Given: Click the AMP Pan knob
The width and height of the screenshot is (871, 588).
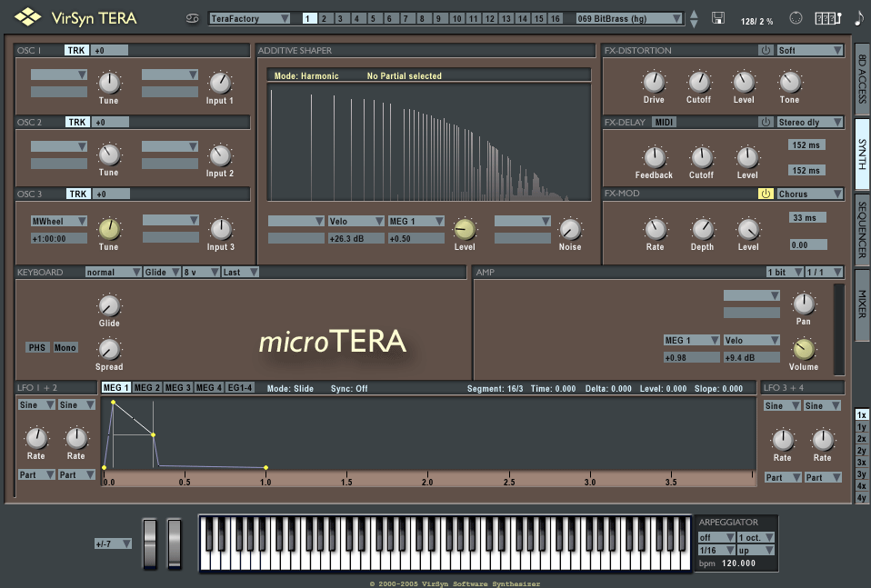Looking at the screenshot, I should pos(804,304).
